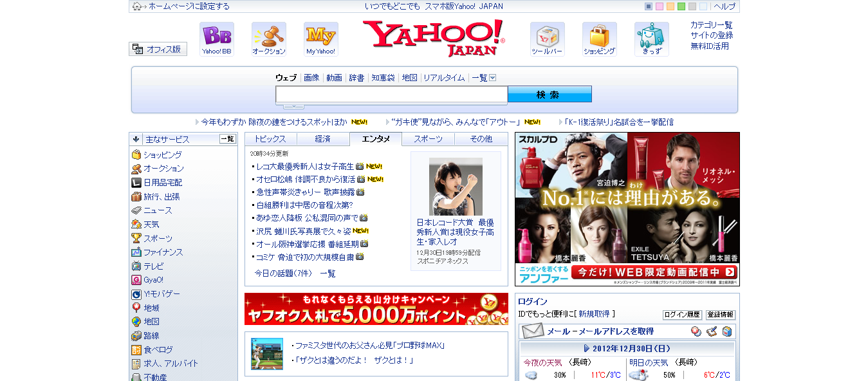Open 路線 in the services sidebar
868x381 pixels.
tap(151, 336)
